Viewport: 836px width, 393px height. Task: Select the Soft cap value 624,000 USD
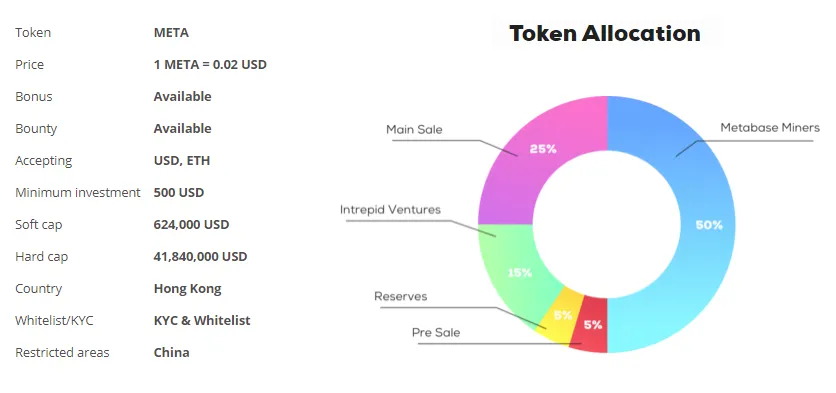191,224
